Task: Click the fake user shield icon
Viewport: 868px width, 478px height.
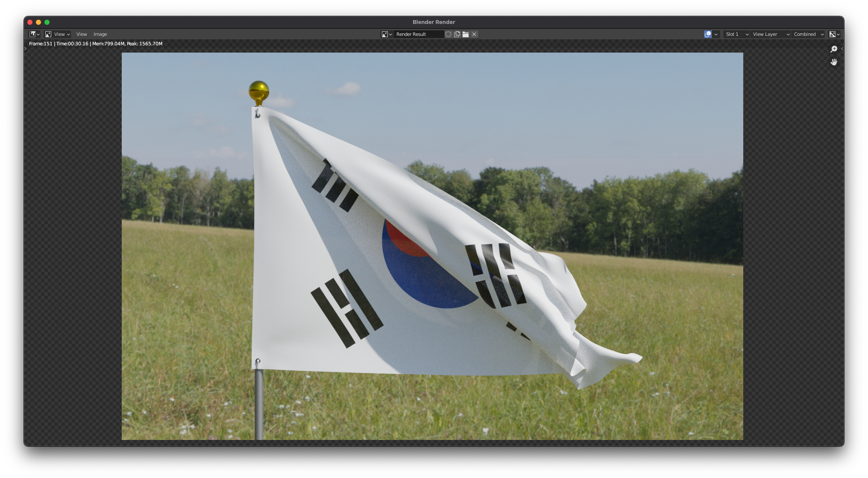Action: [448, 34]
